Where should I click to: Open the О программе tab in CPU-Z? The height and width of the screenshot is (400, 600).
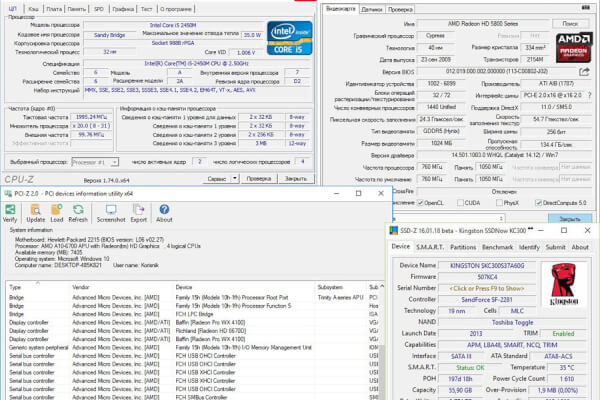(176, 9)
